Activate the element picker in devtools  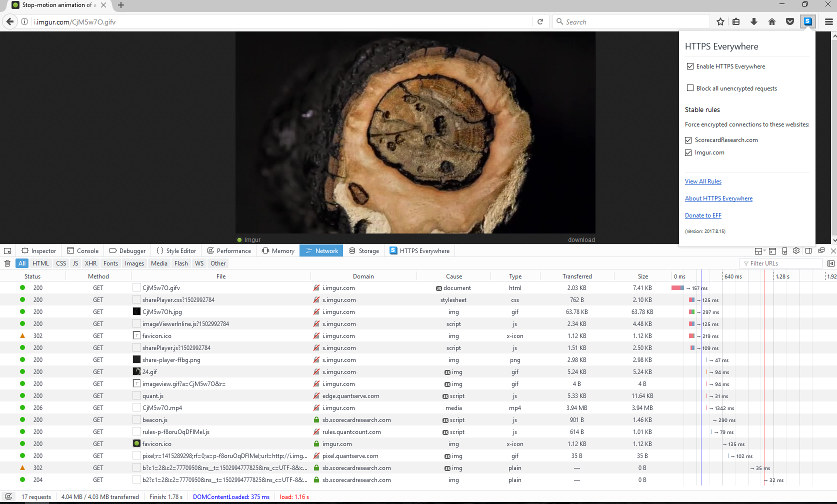point(7,251)
